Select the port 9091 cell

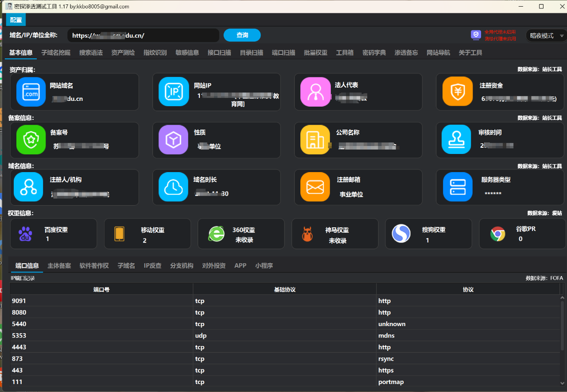(101, 301)
